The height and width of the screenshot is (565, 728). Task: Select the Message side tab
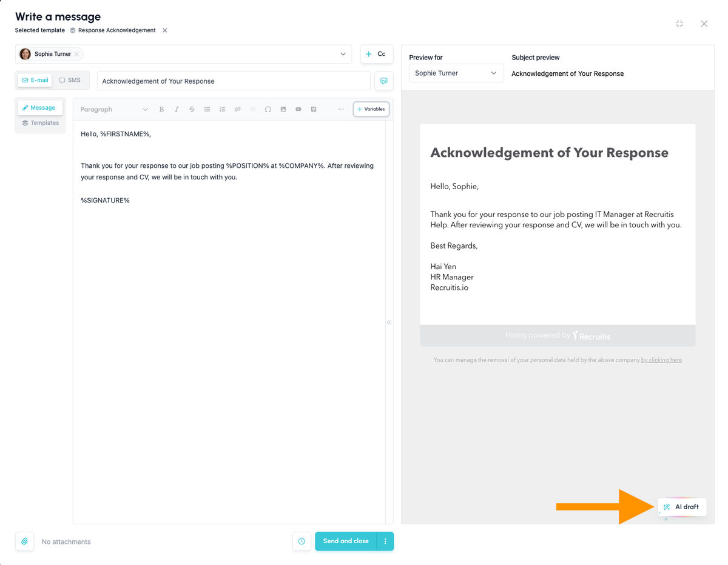click(x=39, y=107)
